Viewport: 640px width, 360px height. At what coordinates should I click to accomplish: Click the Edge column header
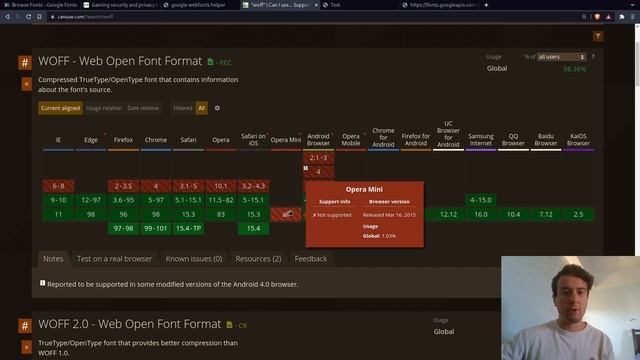point(91,140)
